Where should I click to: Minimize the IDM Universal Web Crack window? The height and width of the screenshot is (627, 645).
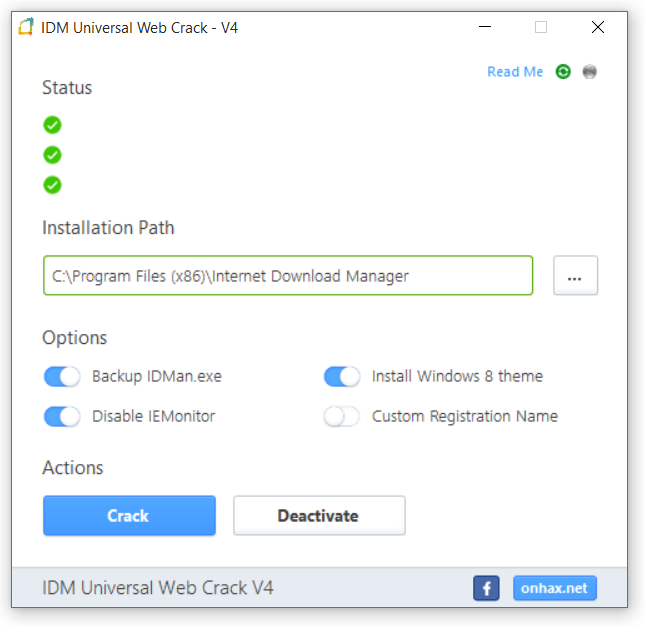[484, 28]
